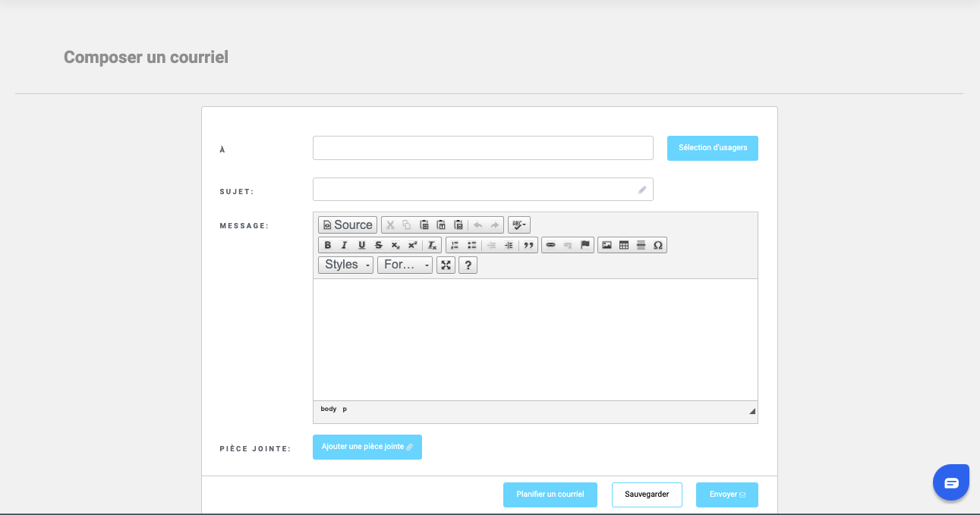
Task: Open the Styles dropdown
Action: pos(345,265)
